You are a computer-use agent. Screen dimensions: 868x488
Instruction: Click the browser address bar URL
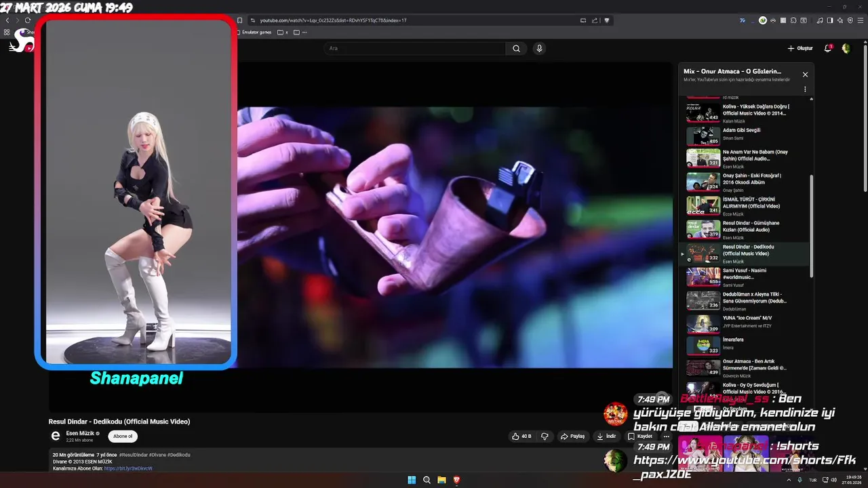pyautogui.click(x=332, y=20)
